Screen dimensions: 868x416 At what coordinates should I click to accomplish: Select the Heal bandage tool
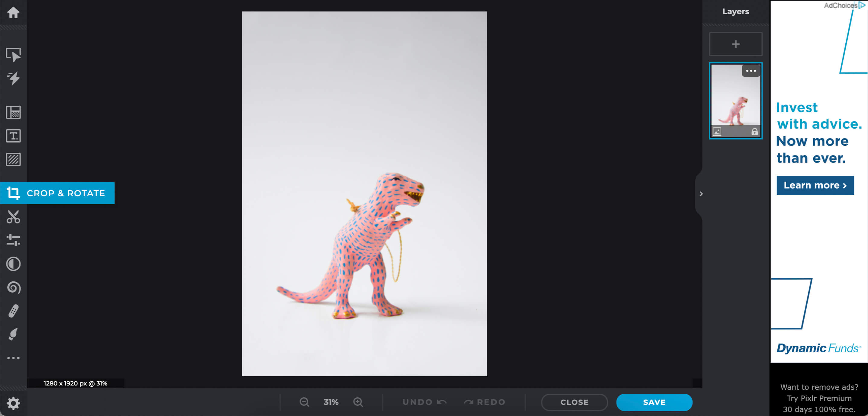pyautogui.click(x=14, y=311)
